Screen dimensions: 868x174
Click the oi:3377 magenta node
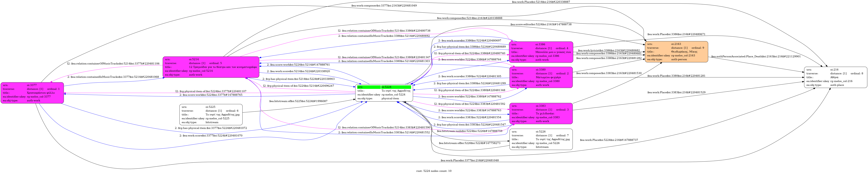pos(32,93)
